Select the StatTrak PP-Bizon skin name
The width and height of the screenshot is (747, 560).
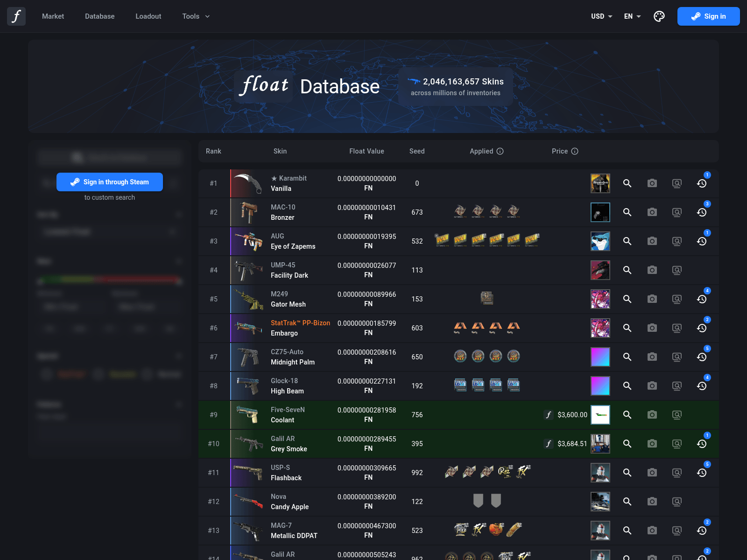click(300, 323)
